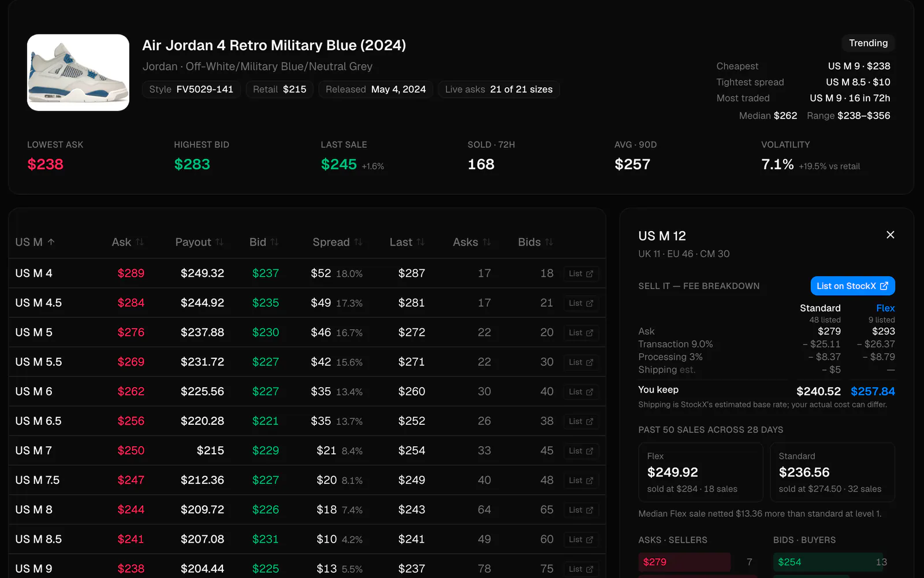Viewport: 924px width, 578px height.
Task: Click the Highest Bid $283 value
Action: (192, 164)
